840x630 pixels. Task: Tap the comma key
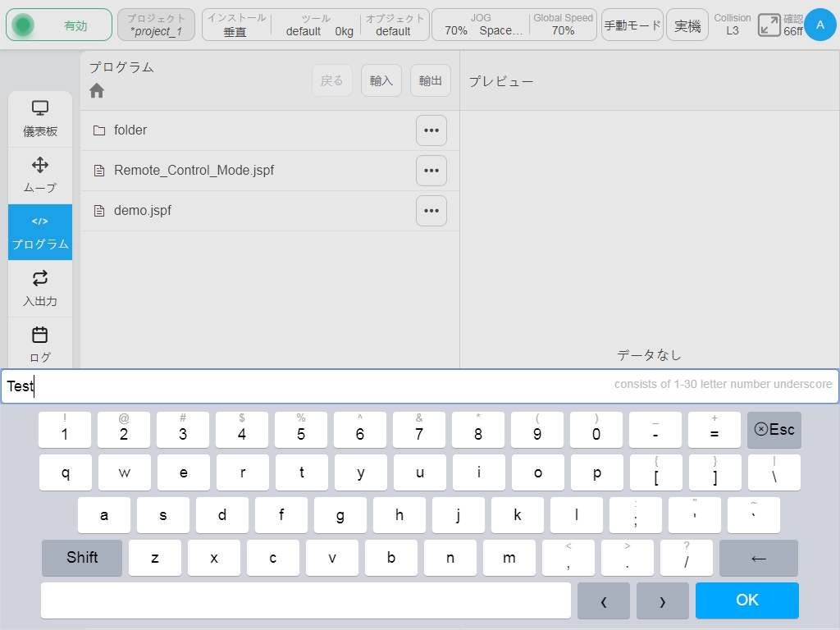568,558
